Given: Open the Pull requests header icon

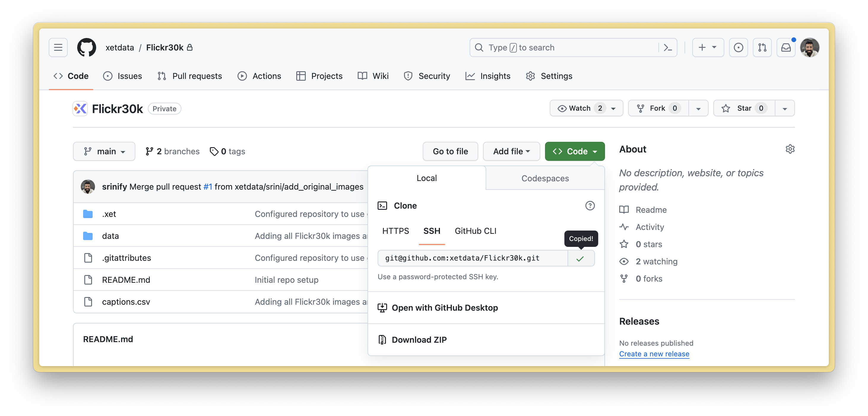Looking at the screenshot, I should pos(762,47).
